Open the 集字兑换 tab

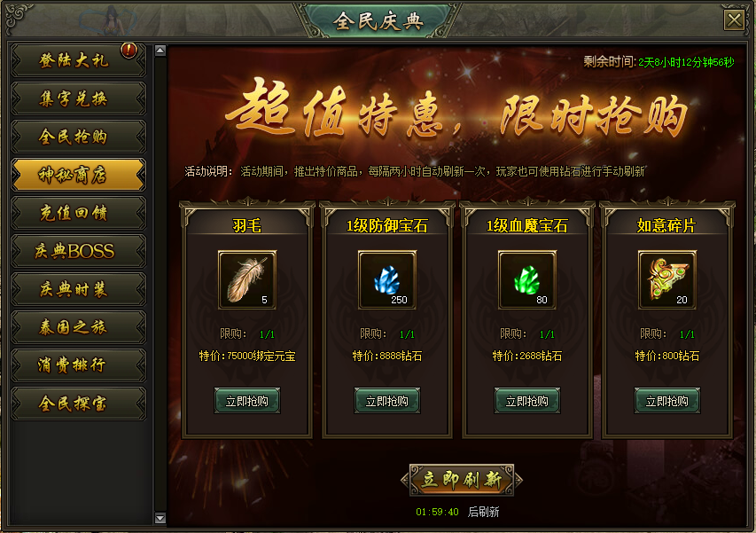[x=78, y=98]
